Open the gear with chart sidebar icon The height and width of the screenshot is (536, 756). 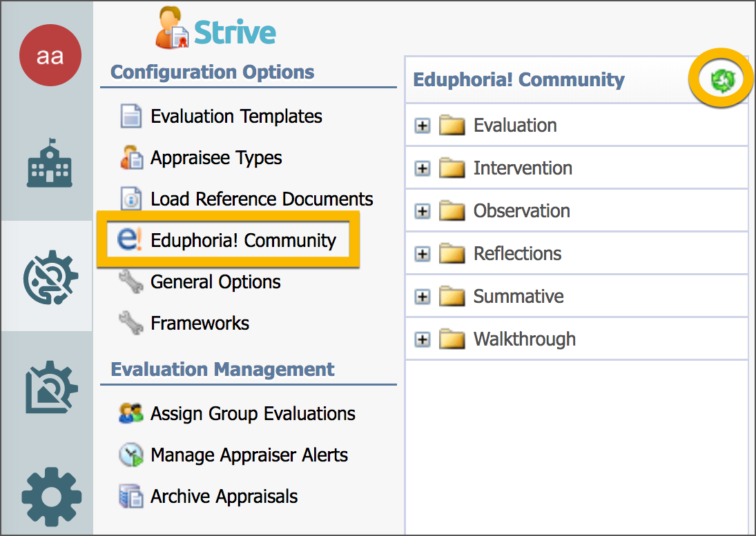[x=51, y=387]
